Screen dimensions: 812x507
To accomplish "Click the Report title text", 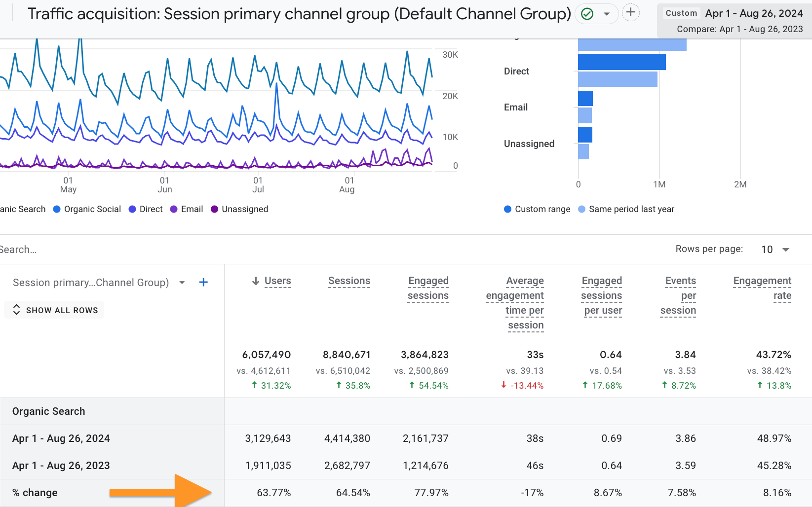I will (x=299, y=14).
